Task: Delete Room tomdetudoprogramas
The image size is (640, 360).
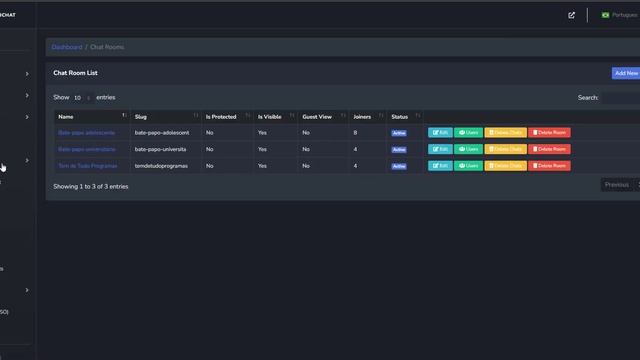Action: tap(549, 166)
